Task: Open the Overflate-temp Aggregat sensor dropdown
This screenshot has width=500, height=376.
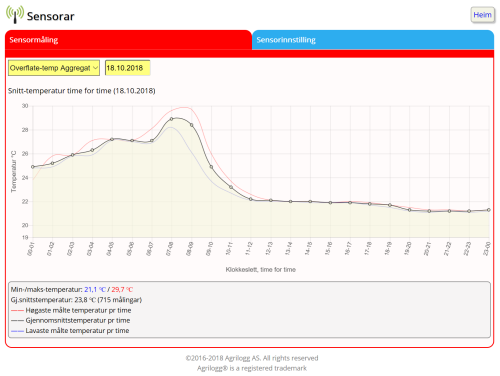Action: pos(54,68)
